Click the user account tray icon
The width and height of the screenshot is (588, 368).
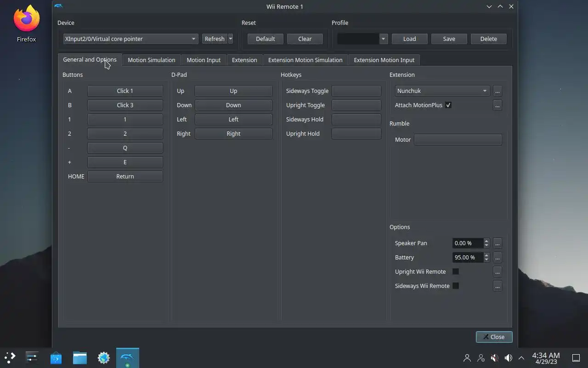467,358
